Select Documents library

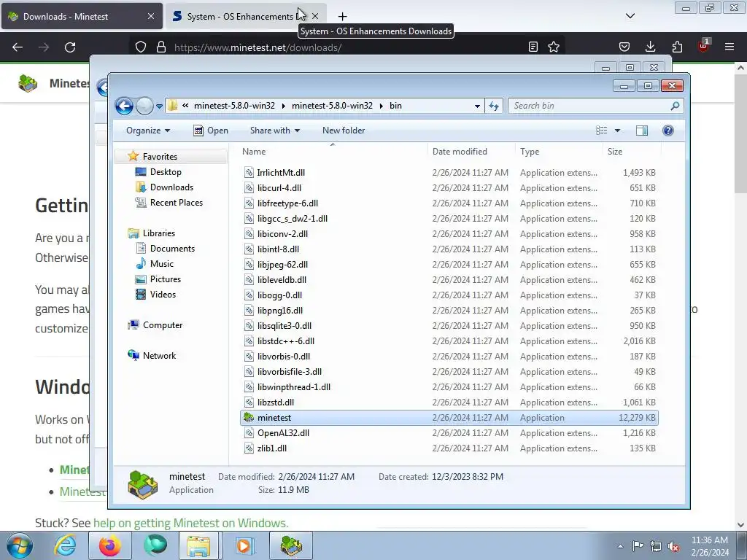(172, 249)
